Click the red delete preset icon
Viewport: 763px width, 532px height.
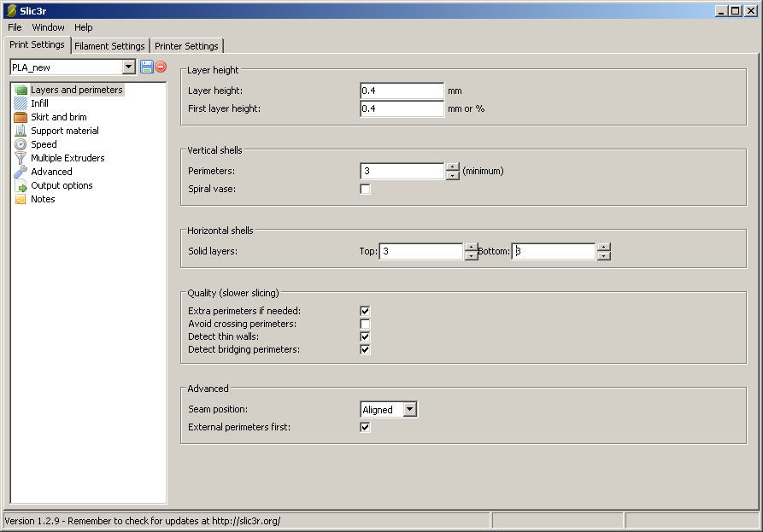pyautogui.click(x=161, y=67)
